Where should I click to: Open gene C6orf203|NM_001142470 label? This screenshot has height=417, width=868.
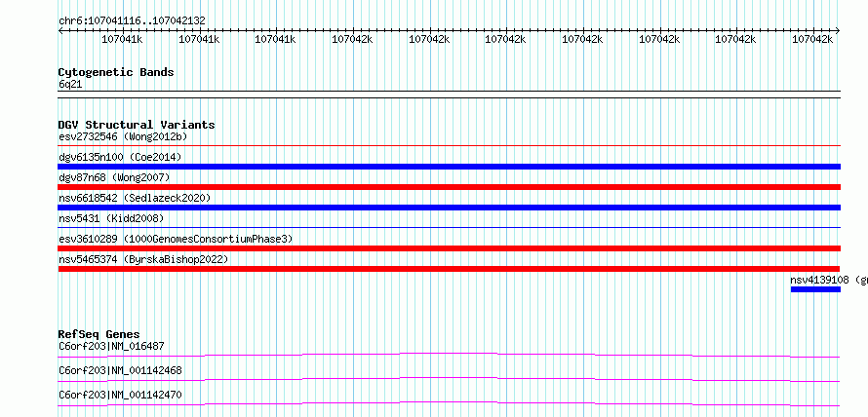(x=120, y=395)
